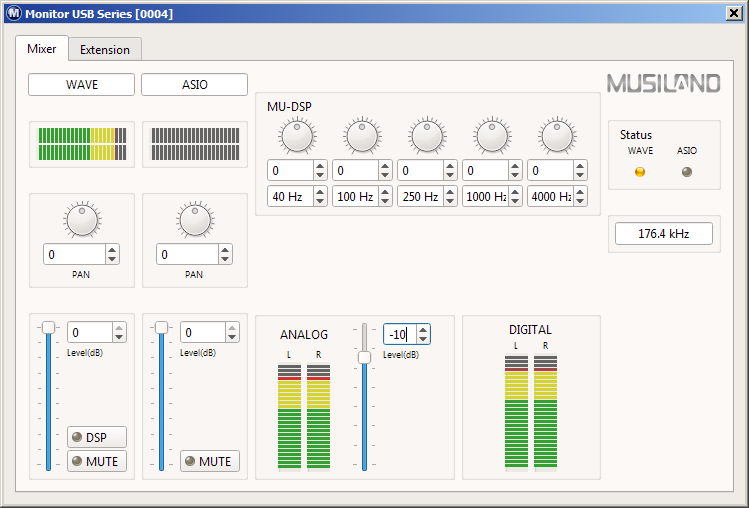Image resolution: width=749 pixels, height=508 pixels.
Task: Click the WAVE input level meter
Action: pyautogui.click(x=82, y=144)
